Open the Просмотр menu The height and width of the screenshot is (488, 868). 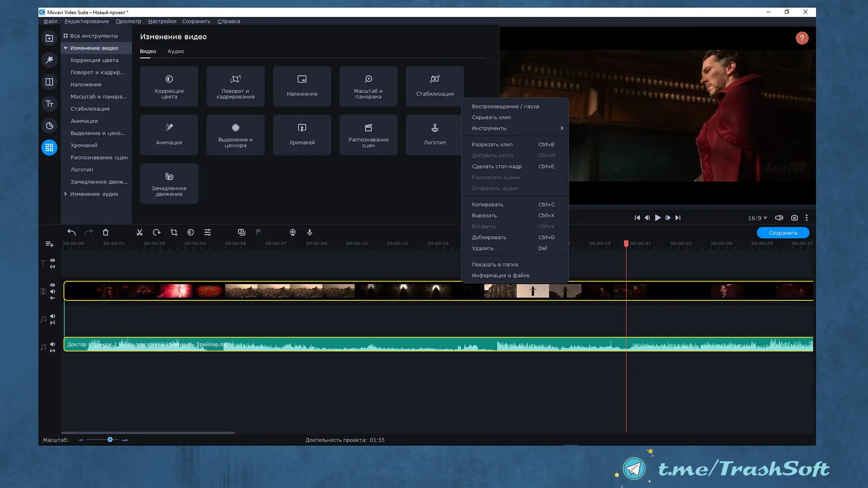[128, 21]
